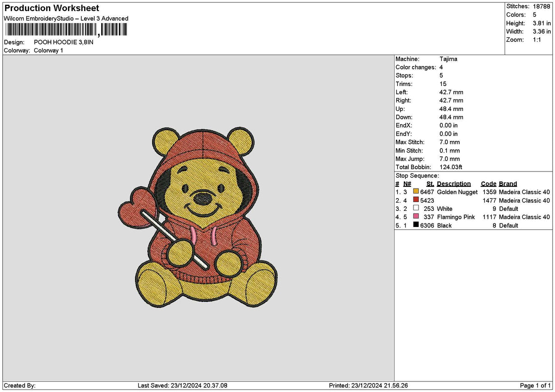Screen dimensions: 555x392
Task: Click the 'St.' column header
Action: pyautogui.click(x=430, y=184)
